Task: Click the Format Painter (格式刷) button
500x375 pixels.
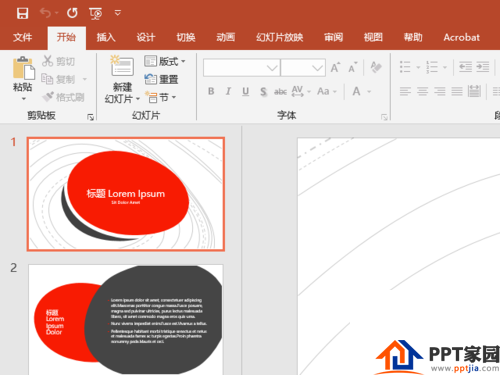Action: point(63,97)
